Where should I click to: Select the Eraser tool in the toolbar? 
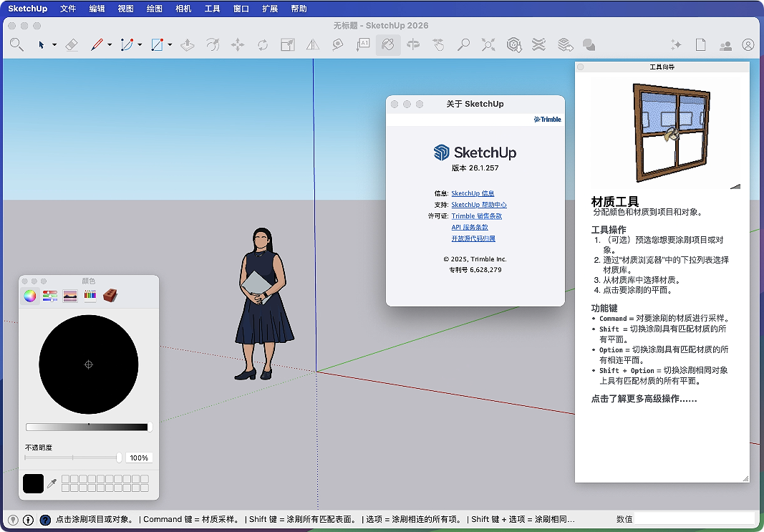71,44
